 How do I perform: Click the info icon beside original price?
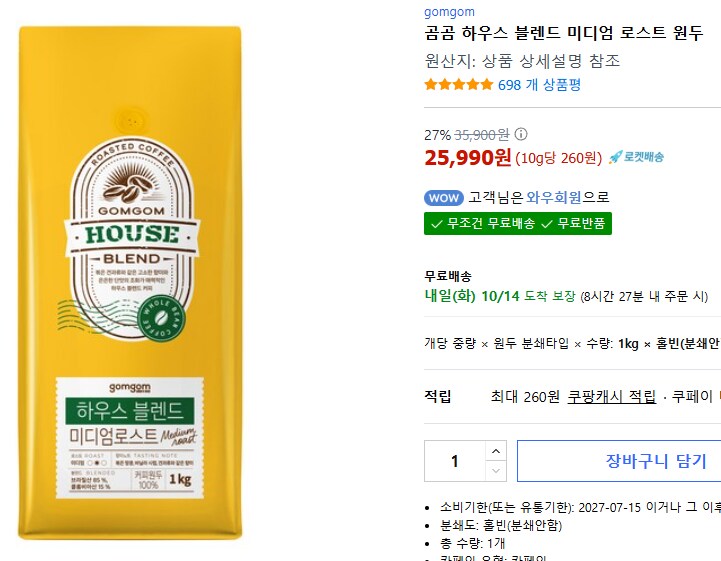pos(521,135)
